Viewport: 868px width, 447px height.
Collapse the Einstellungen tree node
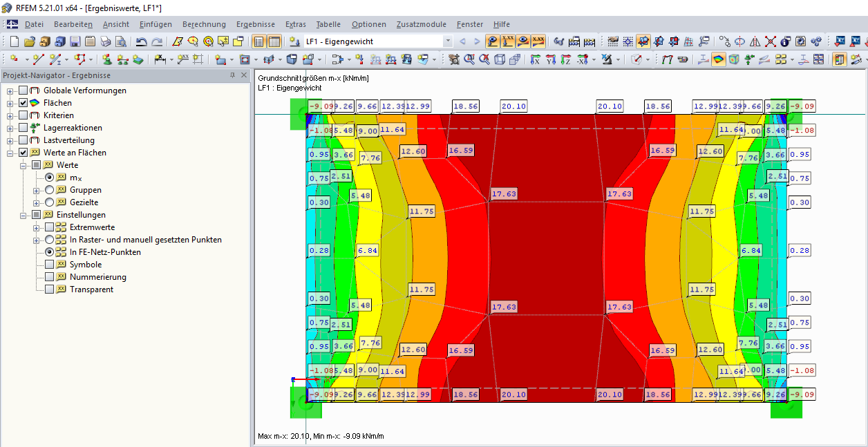23,215
